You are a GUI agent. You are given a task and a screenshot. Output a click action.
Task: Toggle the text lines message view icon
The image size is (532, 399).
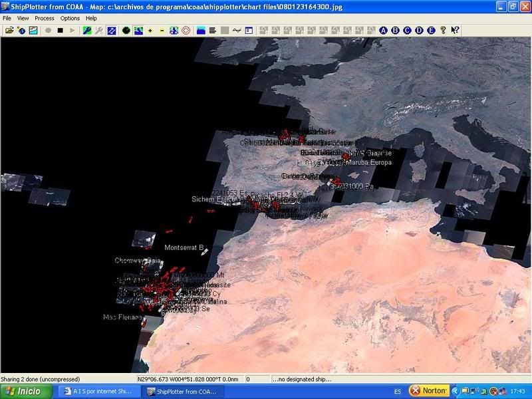click(x=213, y=31)
